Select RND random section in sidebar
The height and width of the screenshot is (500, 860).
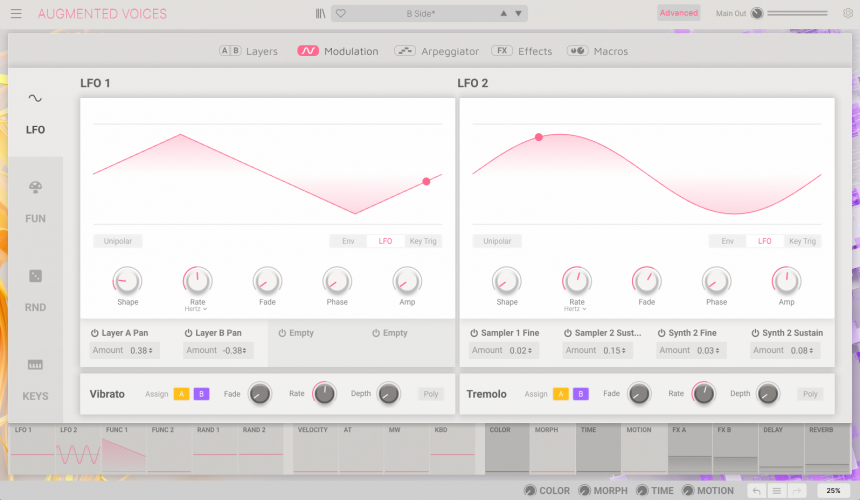coord(35,291)
